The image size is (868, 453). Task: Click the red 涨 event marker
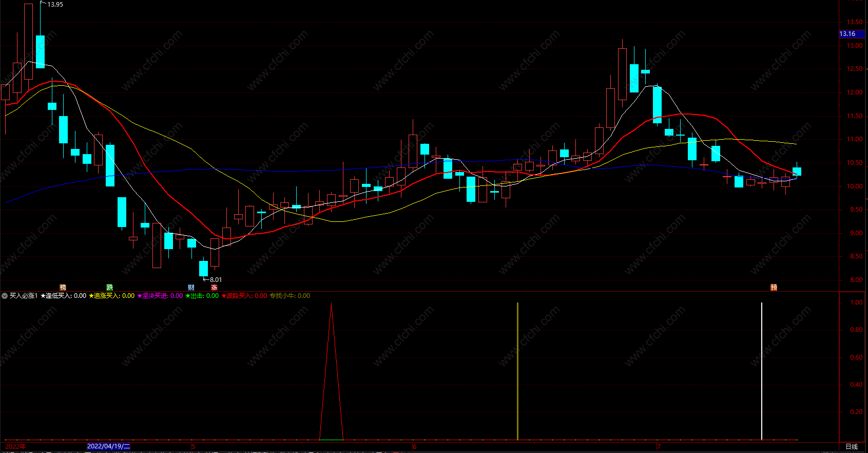pos(214,288)
